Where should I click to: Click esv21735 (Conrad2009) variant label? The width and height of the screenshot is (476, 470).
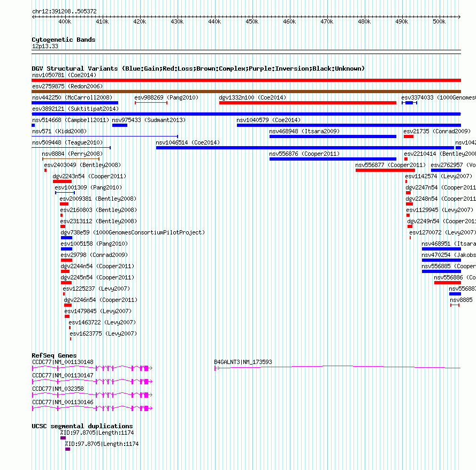pos(437,131)
